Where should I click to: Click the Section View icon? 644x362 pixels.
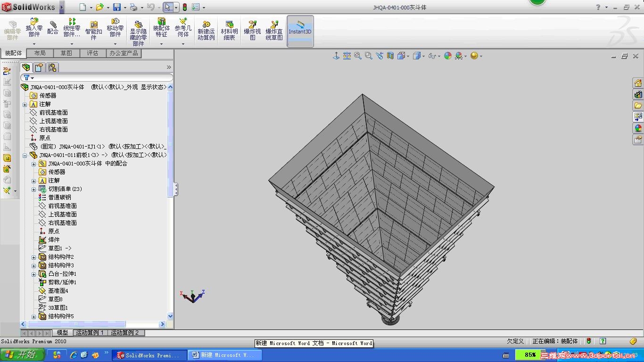click(390, 56)
